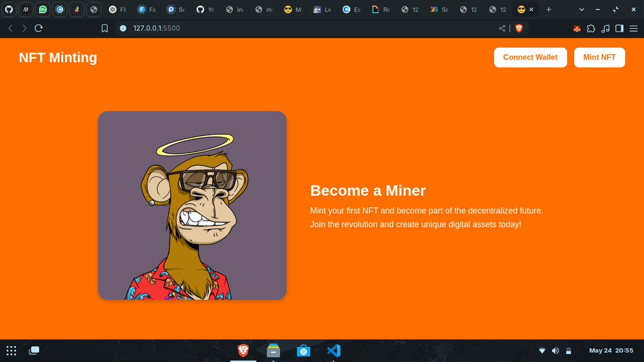Click the Connect Wallet button
Viewport: 644px width, 362px height.
click(x=530, y=57)
